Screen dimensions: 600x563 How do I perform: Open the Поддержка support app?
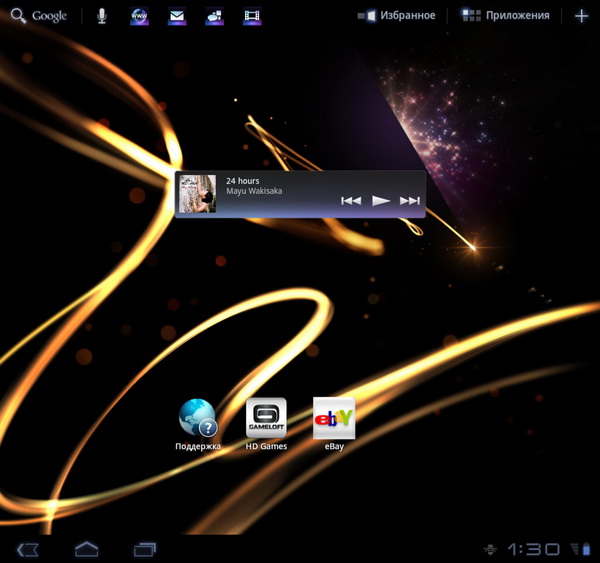[197, 420]
